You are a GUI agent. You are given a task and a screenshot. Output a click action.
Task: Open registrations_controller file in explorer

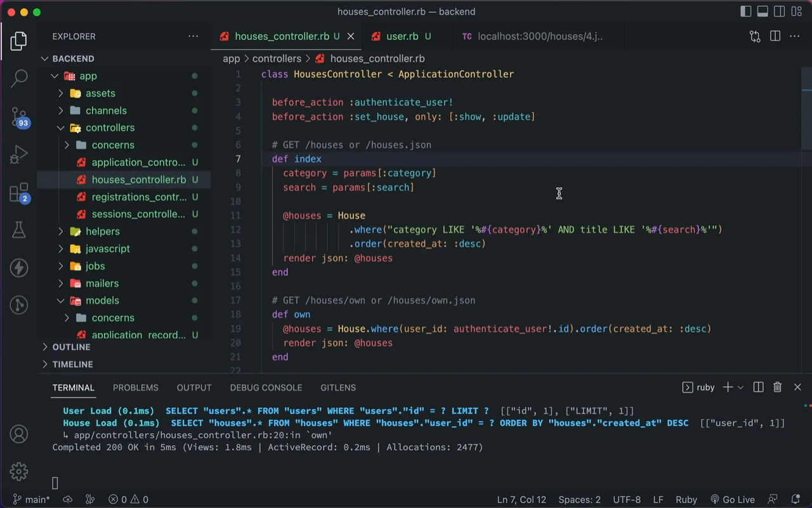tap(124, 197)
